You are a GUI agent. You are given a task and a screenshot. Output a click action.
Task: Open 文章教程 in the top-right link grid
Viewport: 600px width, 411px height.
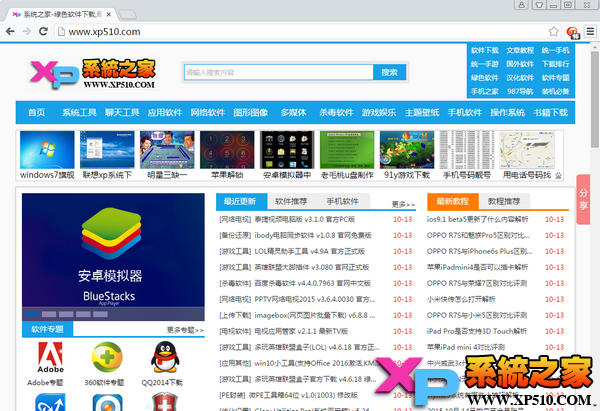click(520, 51)
